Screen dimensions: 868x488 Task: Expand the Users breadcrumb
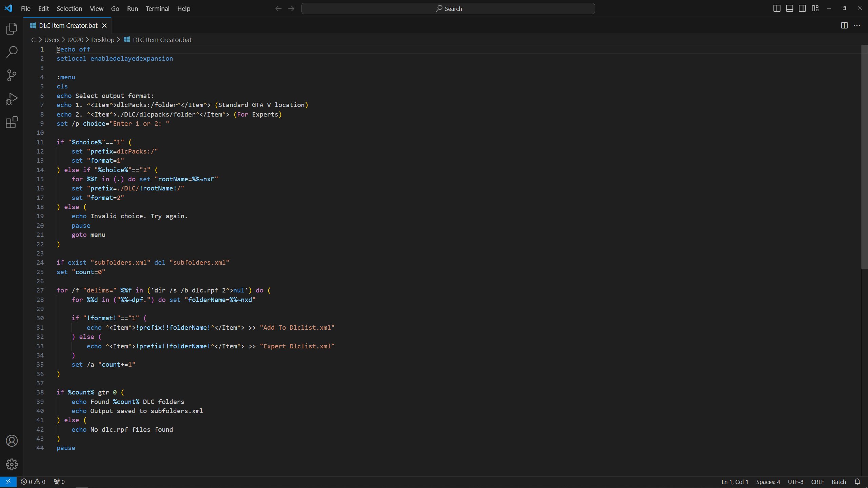[52, 40]
